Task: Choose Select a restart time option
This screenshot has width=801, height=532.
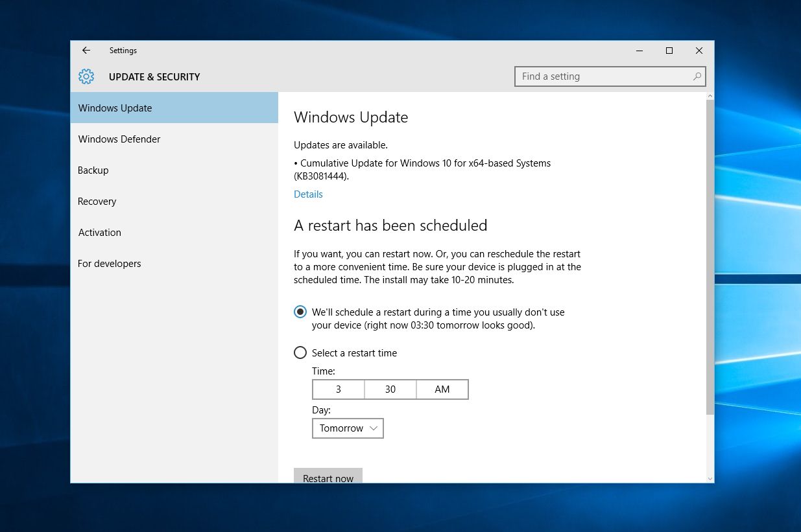Action: [x=300, y=353]
